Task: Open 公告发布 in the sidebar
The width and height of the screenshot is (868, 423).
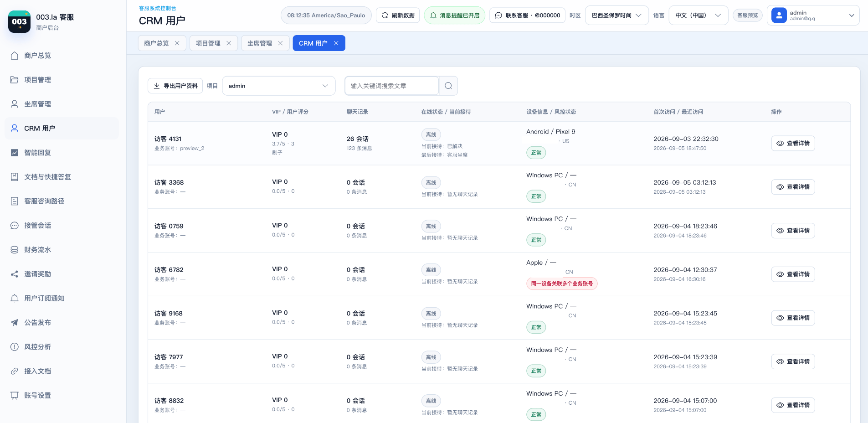Action: (x=62, y=322)
